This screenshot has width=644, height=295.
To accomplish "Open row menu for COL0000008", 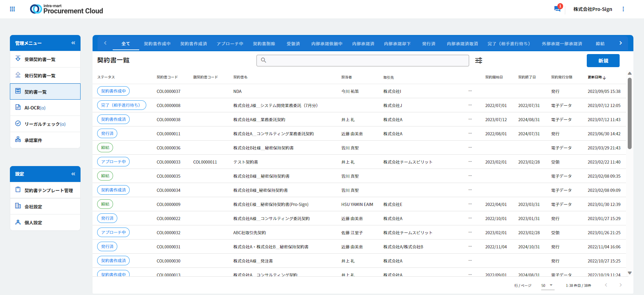I will [470, 105].
